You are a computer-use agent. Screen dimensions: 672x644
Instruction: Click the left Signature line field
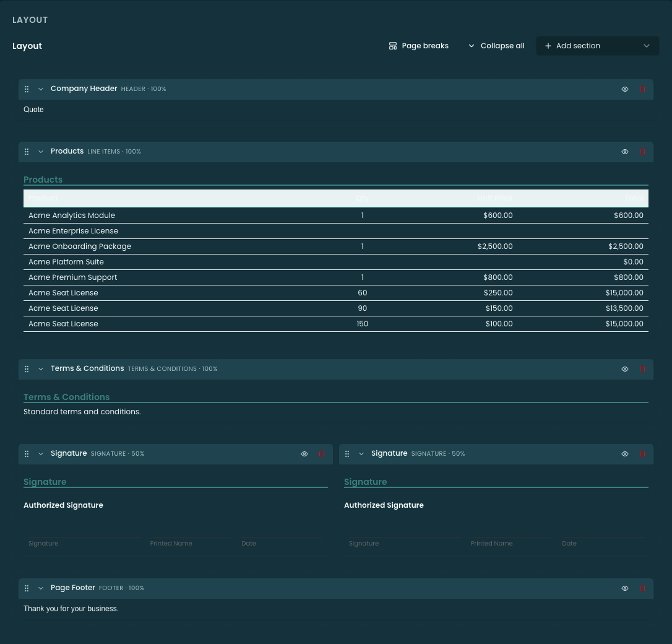(84, 543)
